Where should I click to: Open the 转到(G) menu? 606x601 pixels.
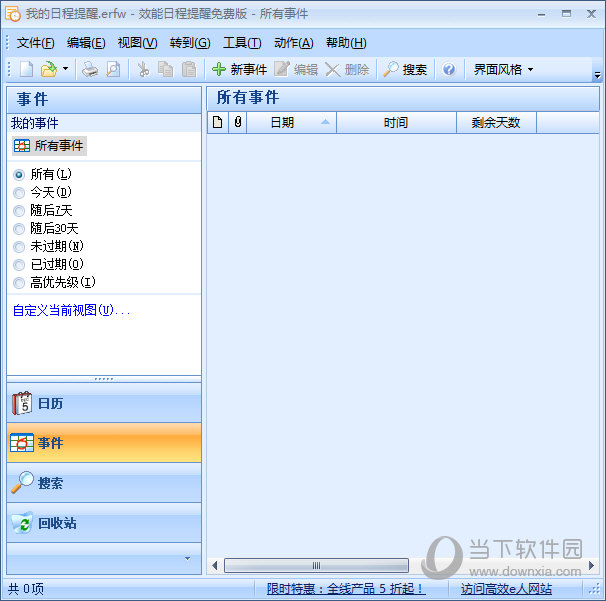[x=190, y=43]
